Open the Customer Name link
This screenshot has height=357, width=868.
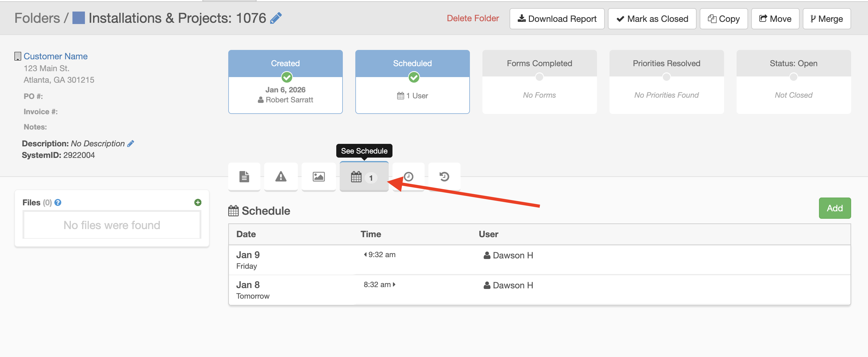tap(56, 56)
